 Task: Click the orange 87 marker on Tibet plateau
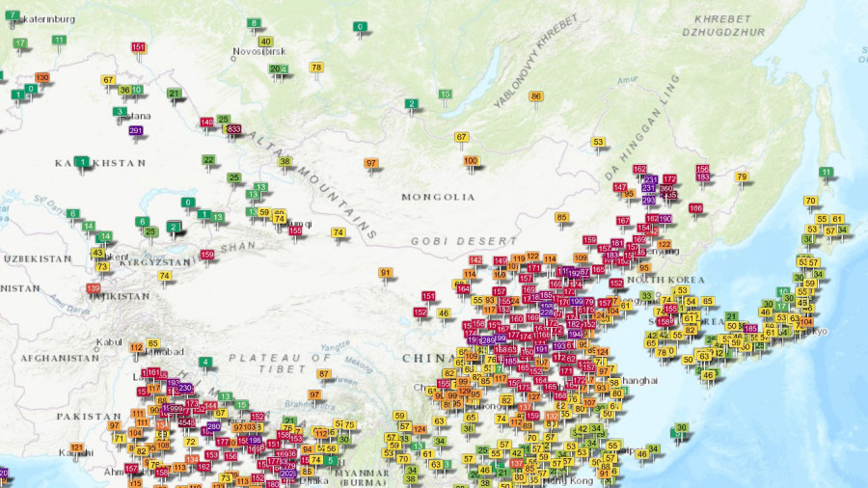[324, 373]
